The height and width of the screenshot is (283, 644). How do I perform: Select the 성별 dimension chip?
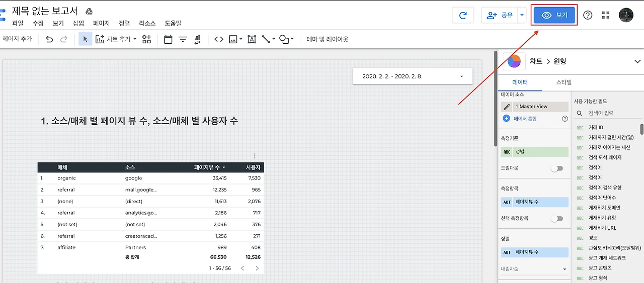click(x=534, y=151)
